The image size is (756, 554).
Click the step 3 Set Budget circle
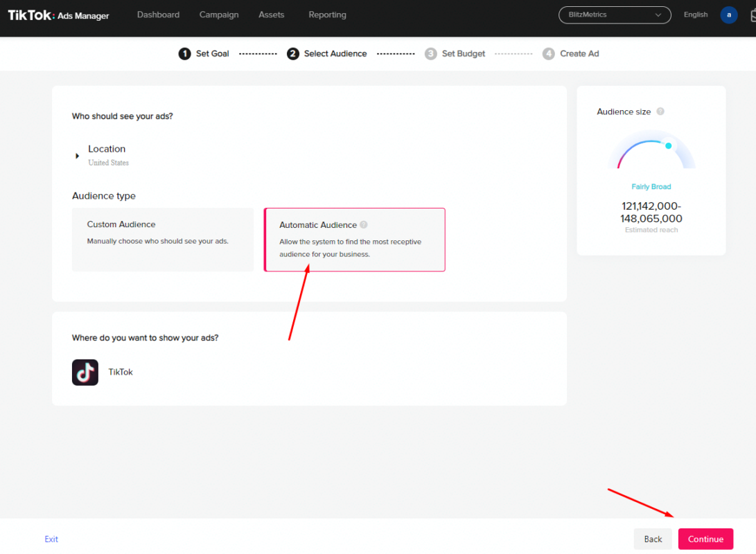click(430, 53)
